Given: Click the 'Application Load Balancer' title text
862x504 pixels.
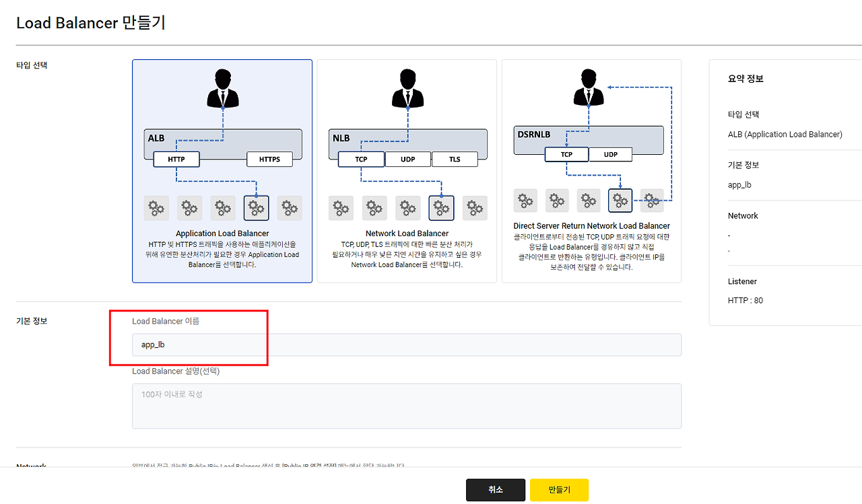Looking at the screenshot, I should pos(222,233).
